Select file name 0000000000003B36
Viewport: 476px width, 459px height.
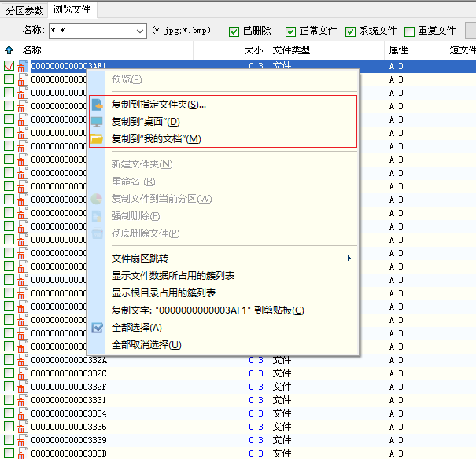click(x=69, y=427)
